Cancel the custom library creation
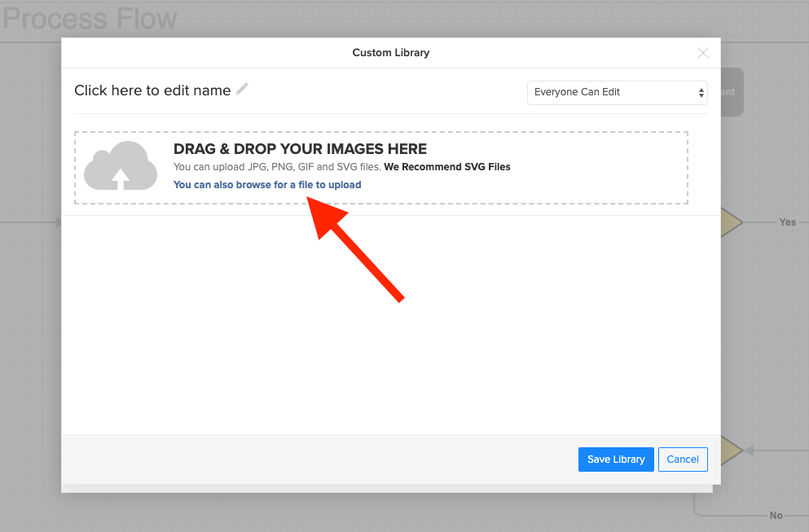The width and height of the screenshot is (809, 532). (x=683, y=459)
